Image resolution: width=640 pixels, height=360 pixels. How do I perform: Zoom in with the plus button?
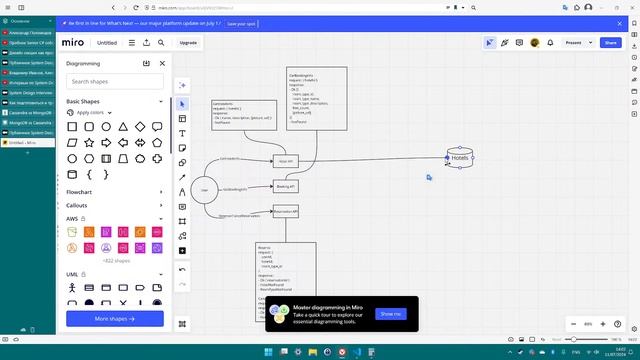[603, 324]
